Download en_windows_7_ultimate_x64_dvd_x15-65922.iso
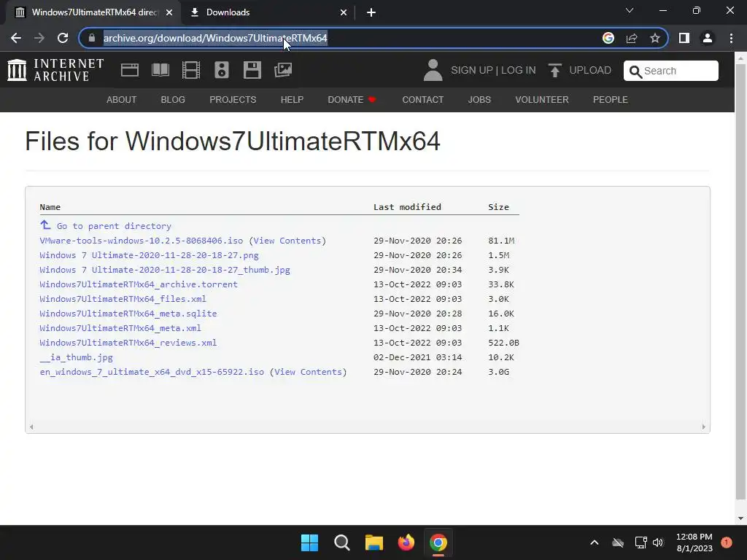This screenshot has width=747, height=560. (x=152, y=372)
